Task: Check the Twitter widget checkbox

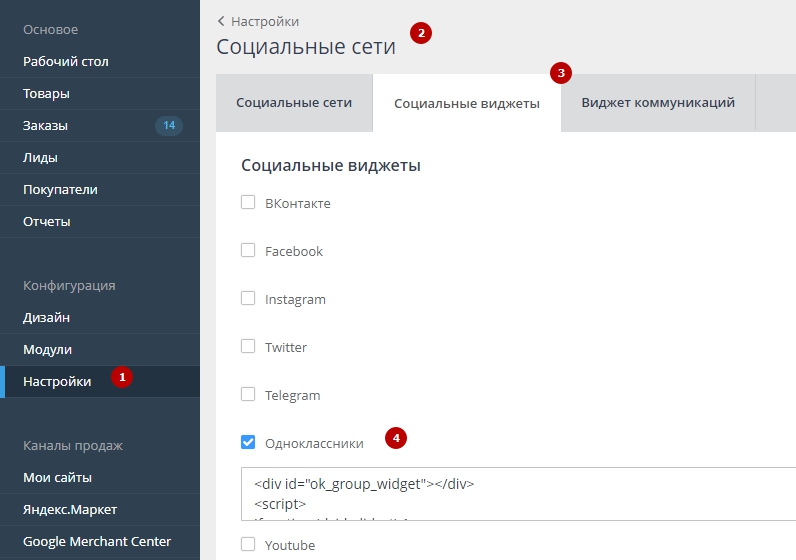Action: tap(248, 347)
